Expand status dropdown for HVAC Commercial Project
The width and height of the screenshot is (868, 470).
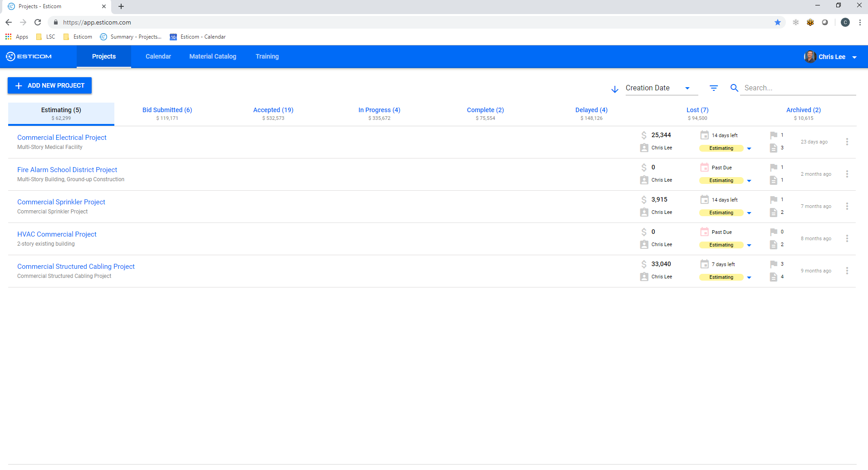pos(749,245)
